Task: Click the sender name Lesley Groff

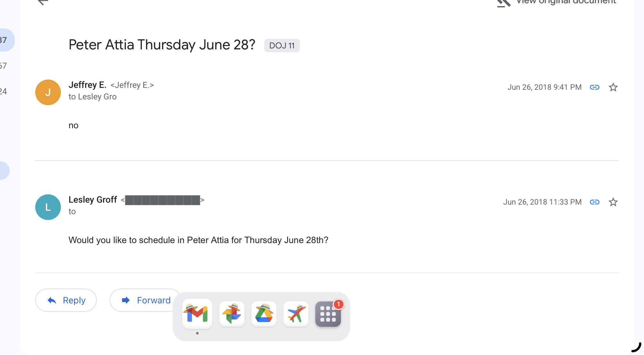Action: pyautogui.click(x=93, y=200)
